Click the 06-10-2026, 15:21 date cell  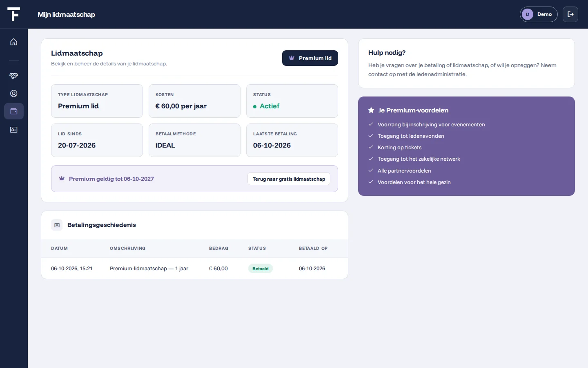(72, 269)
